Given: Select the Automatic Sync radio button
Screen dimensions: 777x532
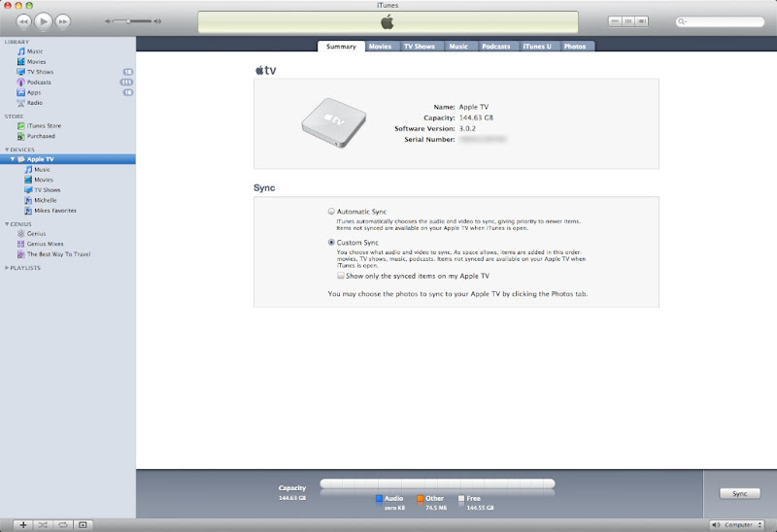Looking at the screenshot, I should click(x=331, y=211).
